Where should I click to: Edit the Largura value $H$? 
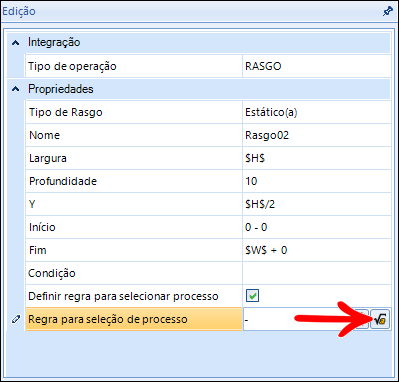317,158
